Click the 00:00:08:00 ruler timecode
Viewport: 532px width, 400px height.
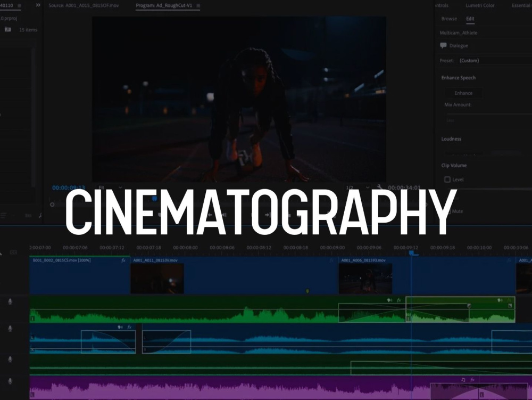tap(185, 248)
